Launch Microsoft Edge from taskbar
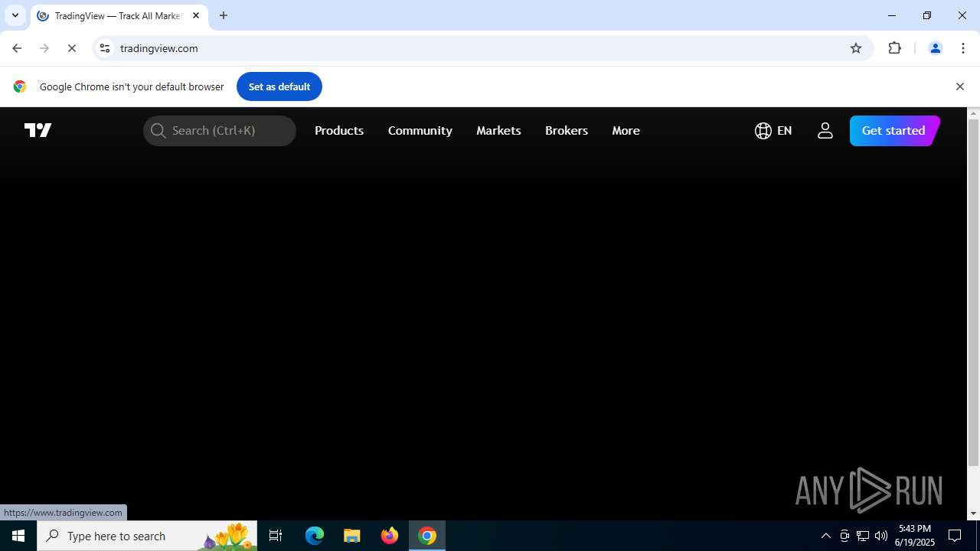980x551 pixels. click(315, 536)
